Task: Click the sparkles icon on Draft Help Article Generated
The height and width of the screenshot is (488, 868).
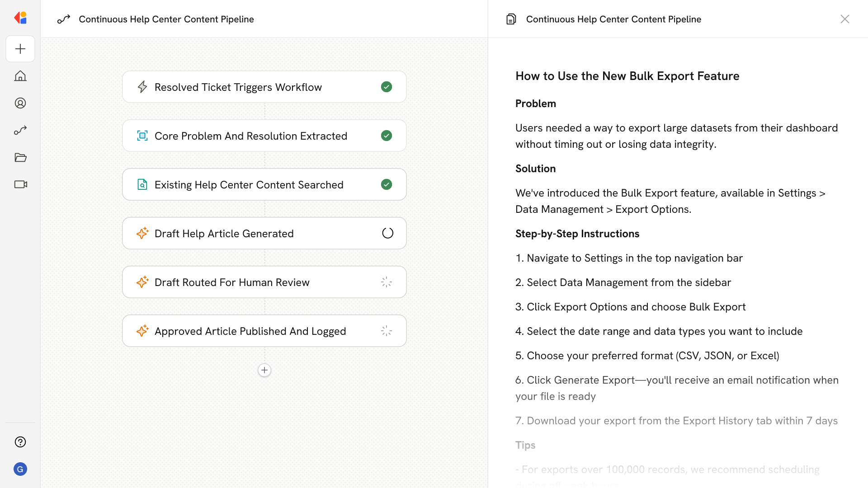Action: point(142,233)
